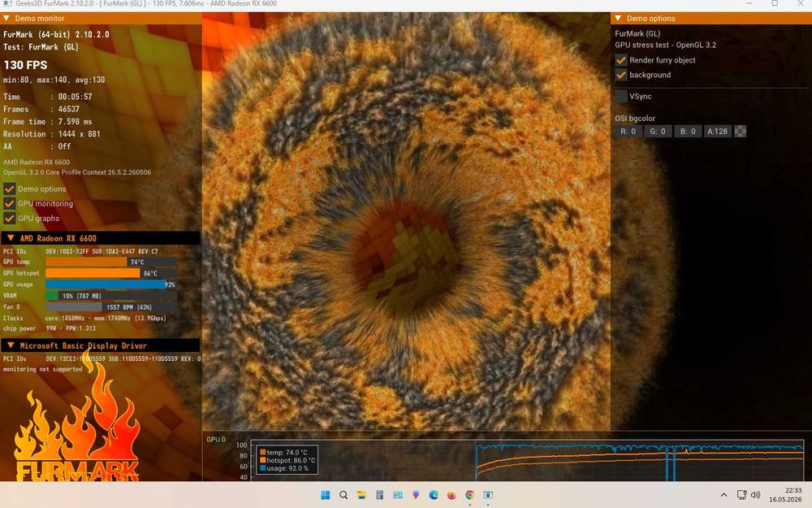Collapse the Demo options panel
812x508 pixels.
[x=618, y=18]
